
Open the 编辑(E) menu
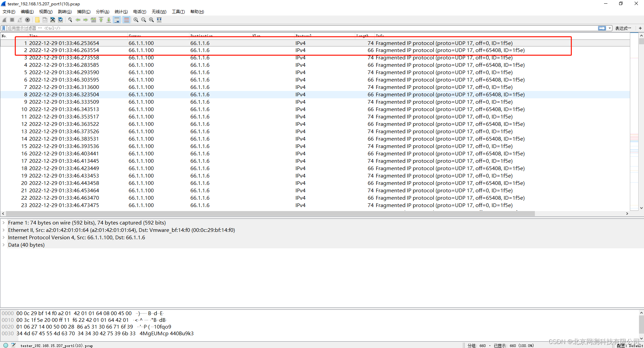coord(27,12)
